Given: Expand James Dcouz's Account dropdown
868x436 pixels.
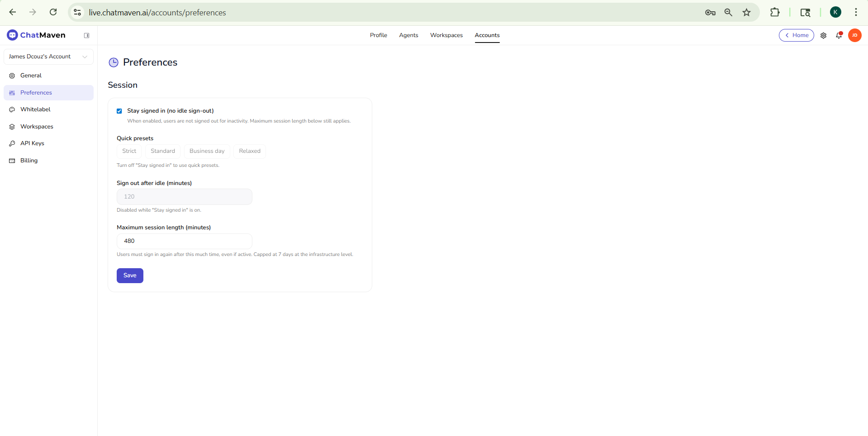Looking at the screenshot, I should 48,57.
